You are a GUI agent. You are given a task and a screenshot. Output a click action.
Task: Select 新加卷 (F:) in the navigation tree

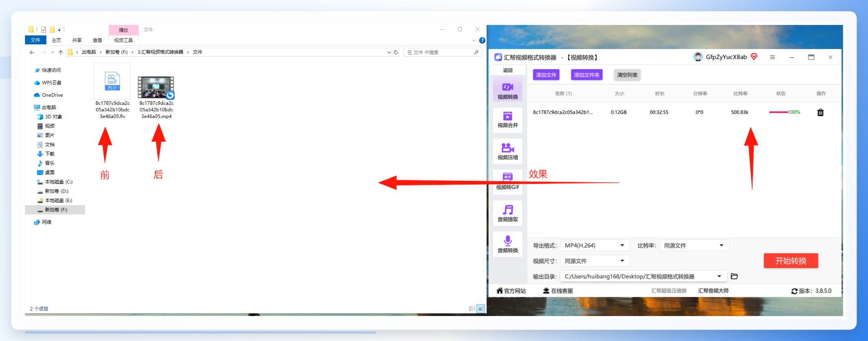click(x=55, y=210)
